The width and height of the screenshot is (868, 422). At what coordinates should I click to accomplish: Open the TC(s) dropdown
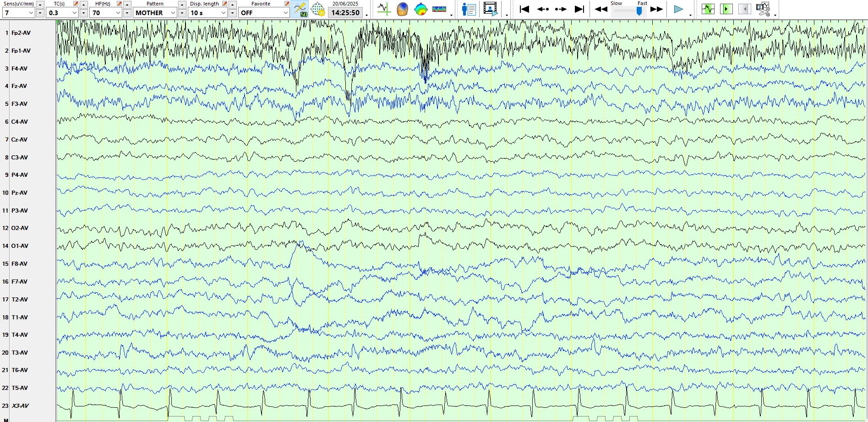coord(62,13)
